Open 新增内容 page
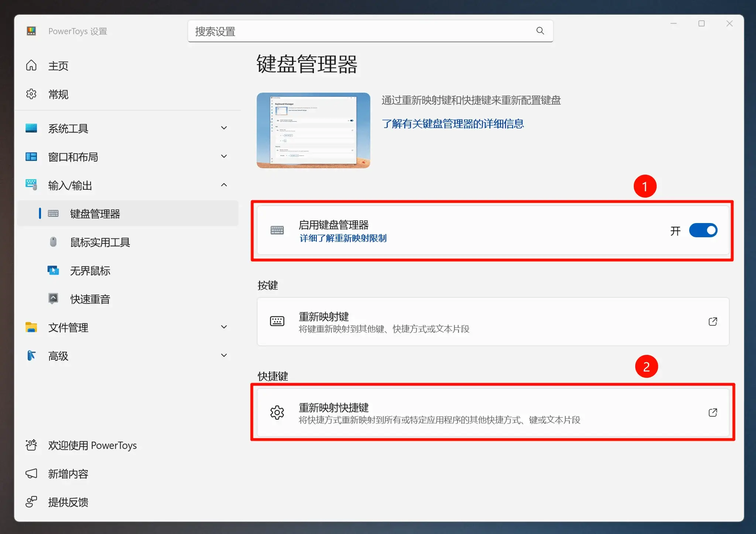 (128, 474)
